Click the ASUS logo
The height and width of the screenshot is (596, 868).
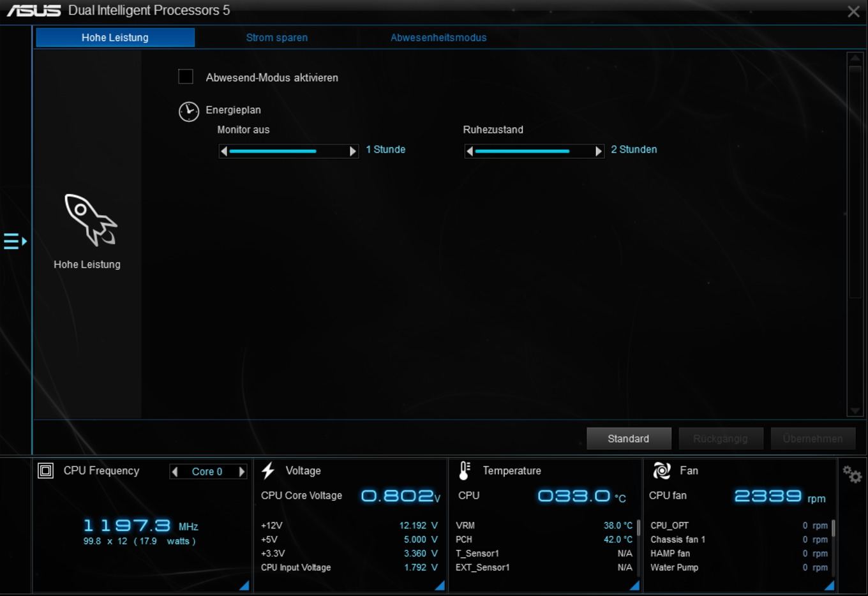pos(34,11)
